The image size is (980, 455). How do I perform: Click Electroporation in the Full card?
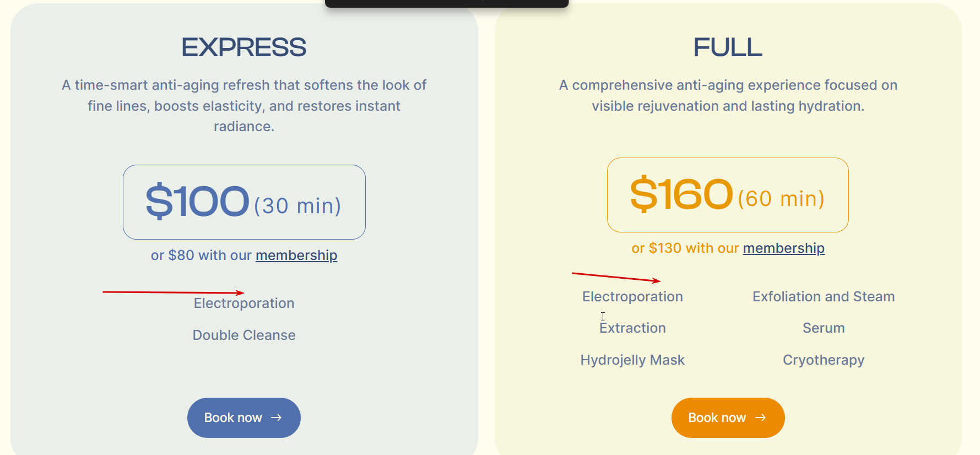pos(632,297)
